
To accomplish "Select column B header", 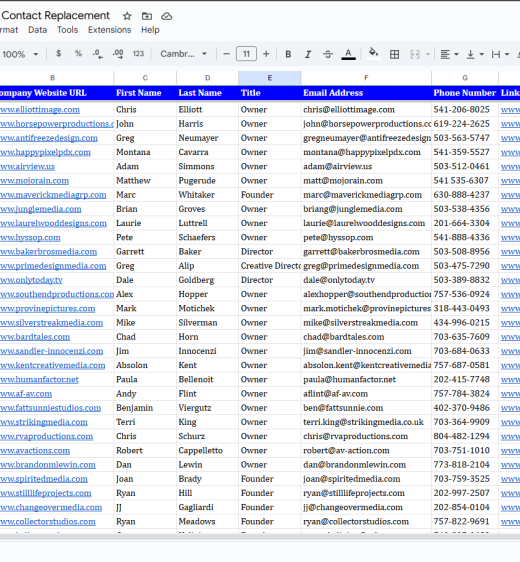I will coord(52,78).
